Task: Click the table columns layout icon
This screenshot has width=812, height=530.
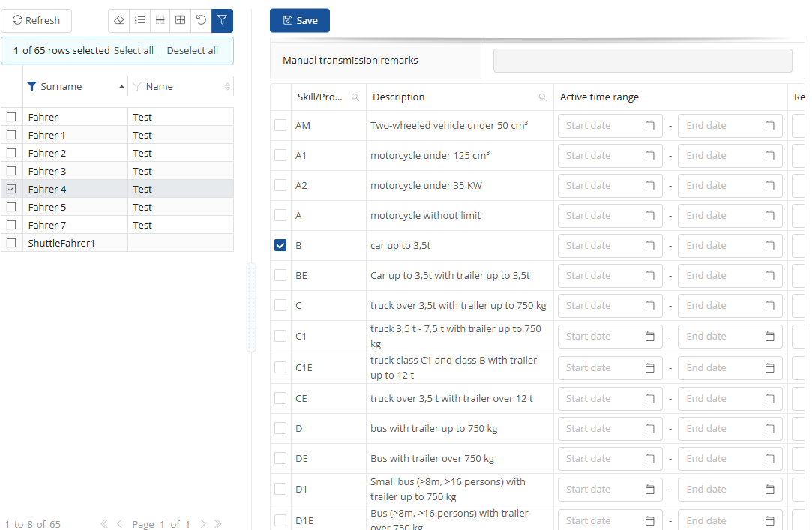Action: (x=181, y=21)
